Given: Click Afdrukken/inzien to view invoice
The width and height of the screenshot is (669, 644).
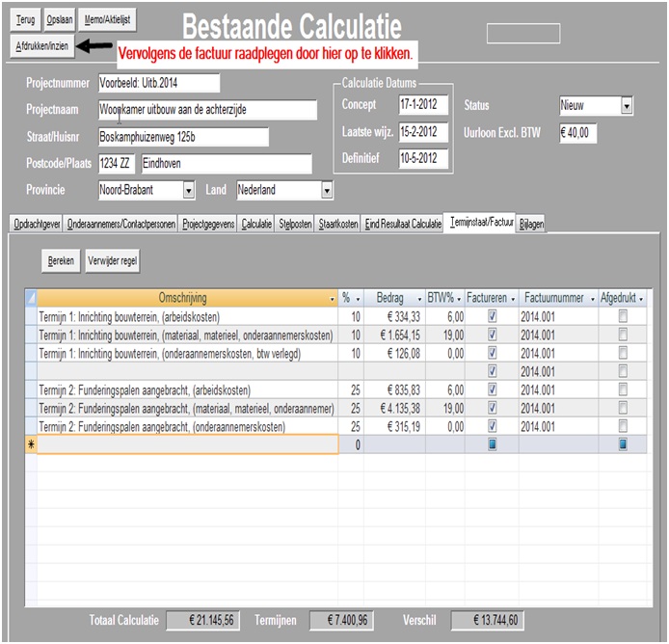Looking at the screenshot, I should pyautogui.click(x=41, y=45).
